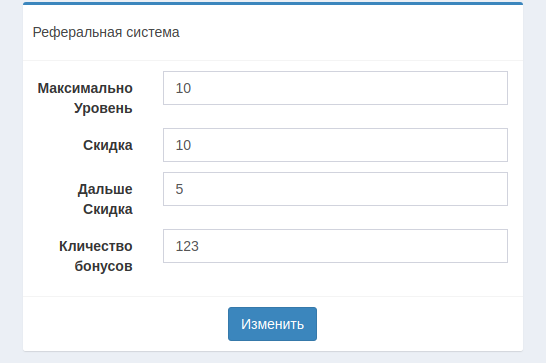Screen dimensions: 546x363
Task: Click value 10 in Скидка field
Action: (x=183, y=145)
